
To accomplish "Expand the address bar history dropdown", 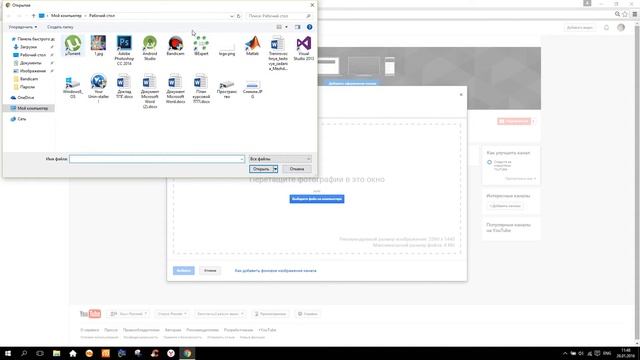I will 232,16.
